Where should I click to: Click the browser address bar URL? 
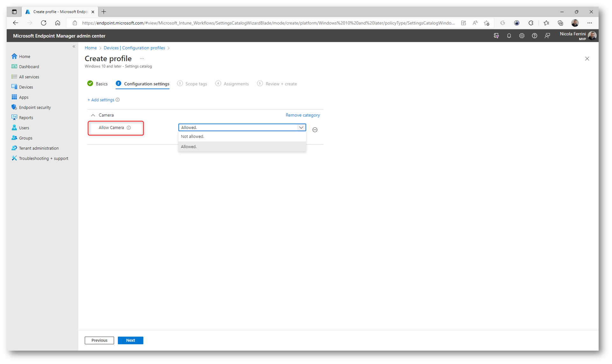click(x=268, y=23)
